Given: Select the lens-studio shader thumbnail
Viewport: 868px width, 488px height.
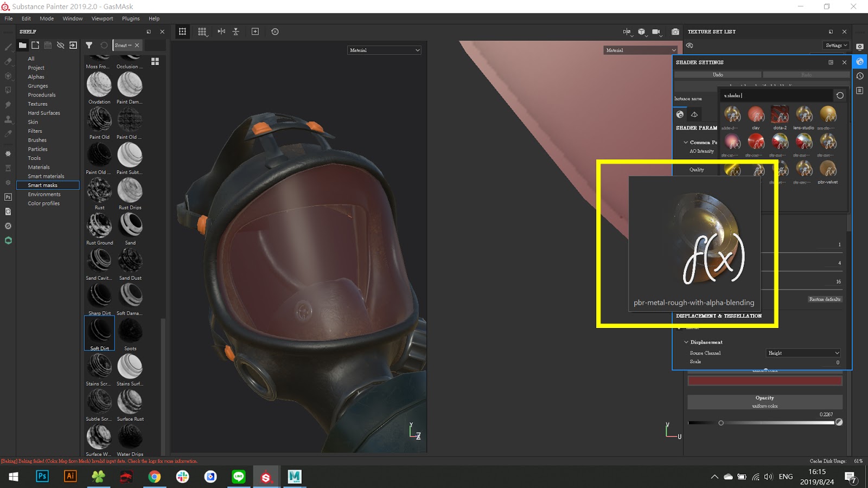Looking at the screenshot, I should point(803,117).
